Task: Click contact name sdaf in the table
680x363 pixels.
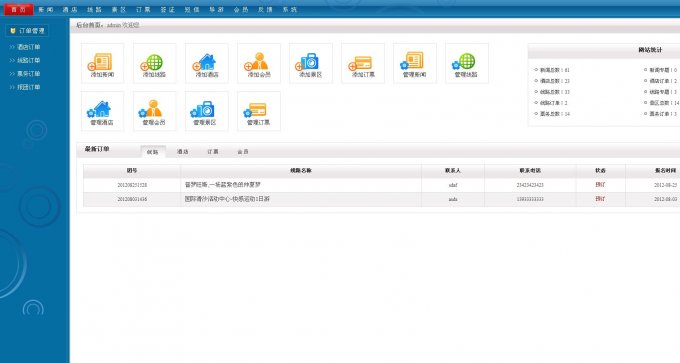Action: 453,185
